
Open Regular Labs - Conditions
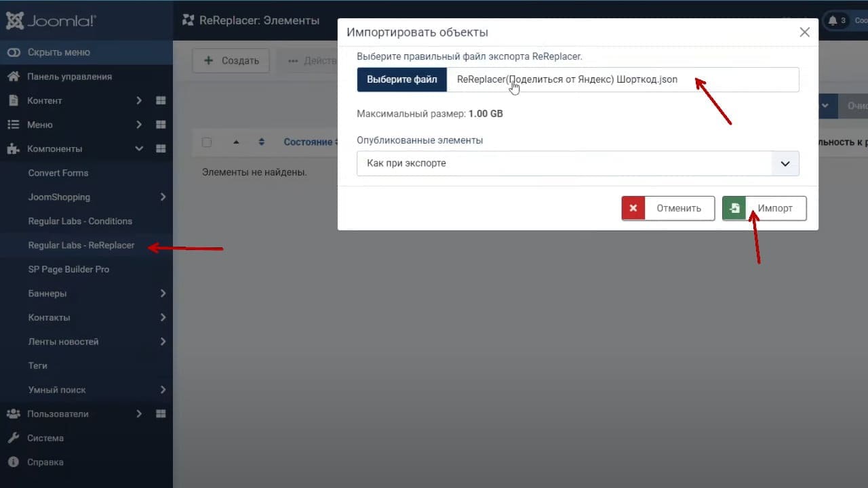tap(80, 221)
